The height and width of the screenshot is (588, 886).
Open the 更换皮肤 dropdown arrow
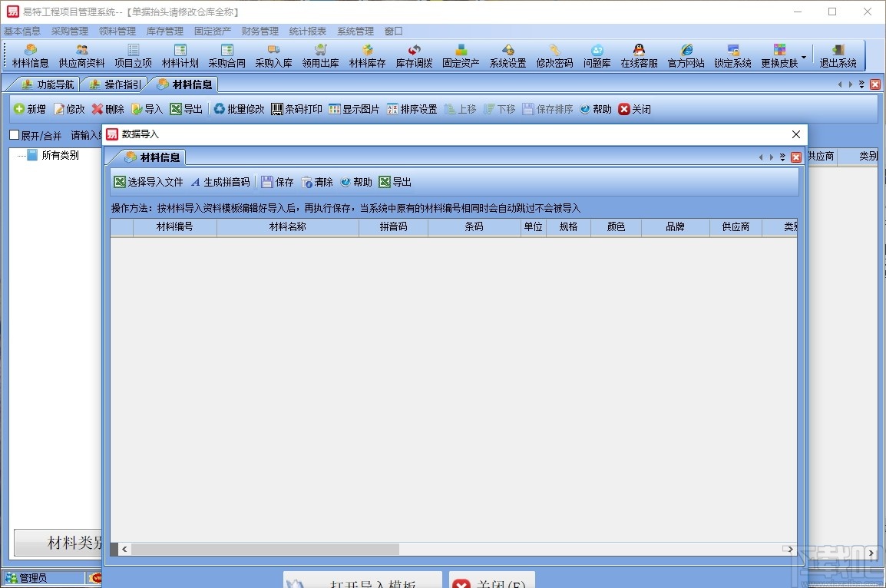(804, 57)
